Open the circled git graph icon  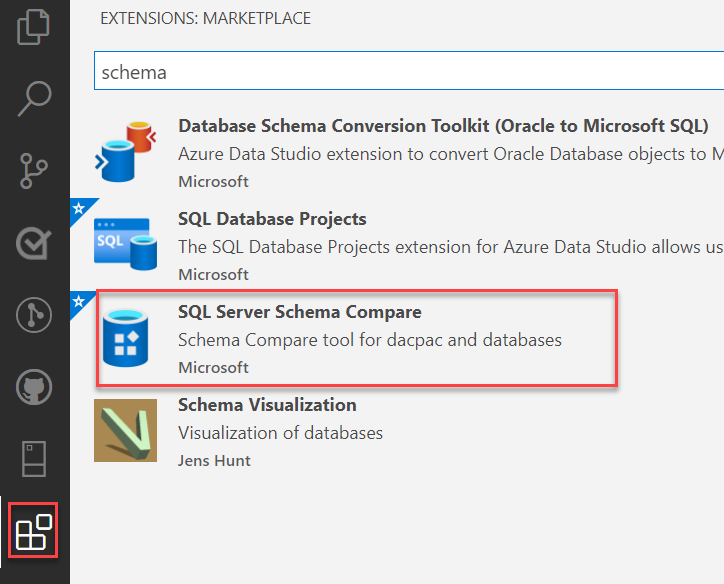(34, 315)
